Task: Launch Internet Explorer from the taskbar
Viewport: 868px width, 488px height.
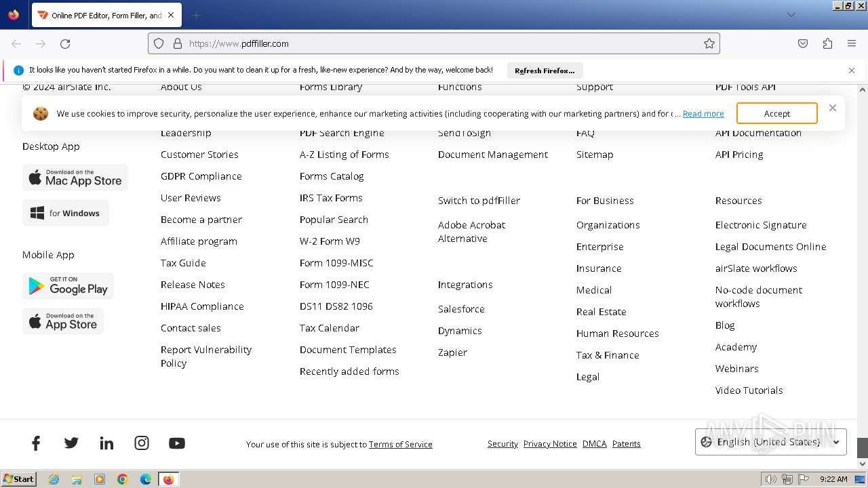Action: tap(54, 479)
